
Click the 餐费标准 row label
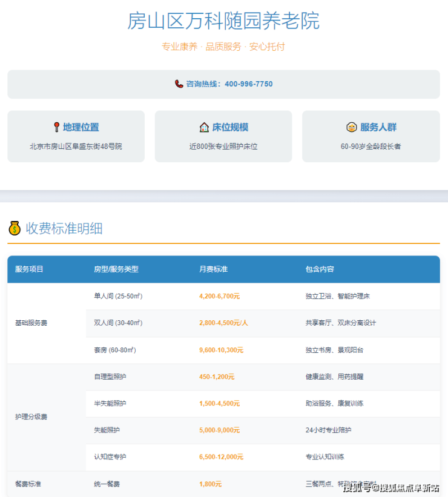[x=28, y=484]
